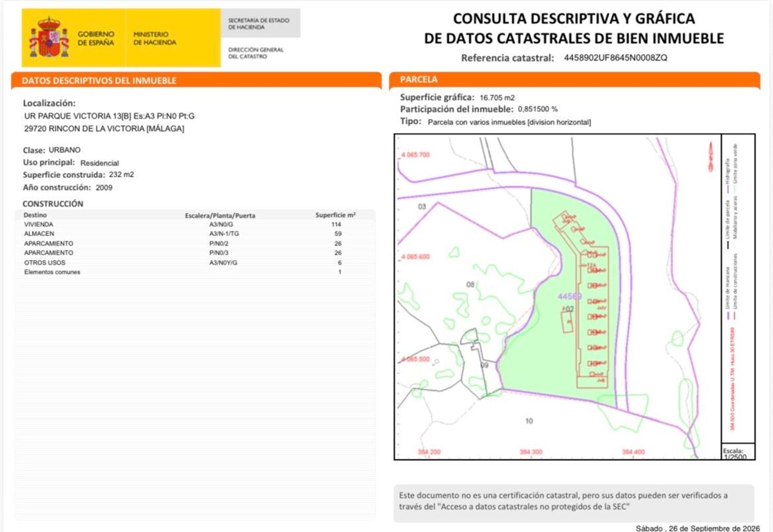Select the APARCAMIENTO row with P/N0/3
Image resolution: width=773 pixels, height=532 pixels.
click(x=195, y=253)
